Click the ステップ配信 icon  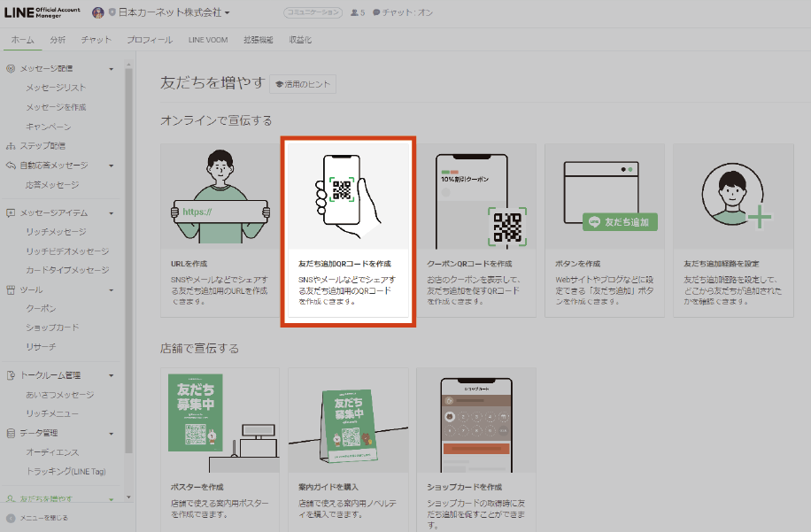pyautogui.click(x=11, y=146)
